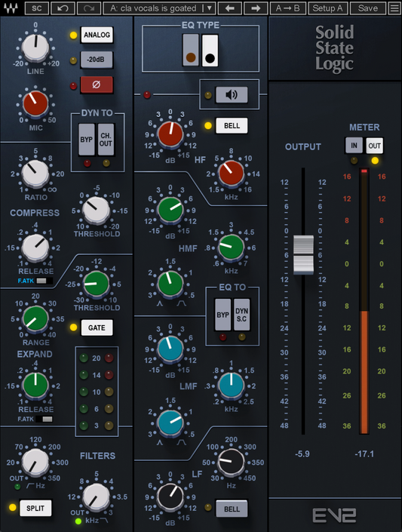Click the HF frequency kHz knob
Image resolution: width=402 pixels, height=532 pixels.
point(231,174)
